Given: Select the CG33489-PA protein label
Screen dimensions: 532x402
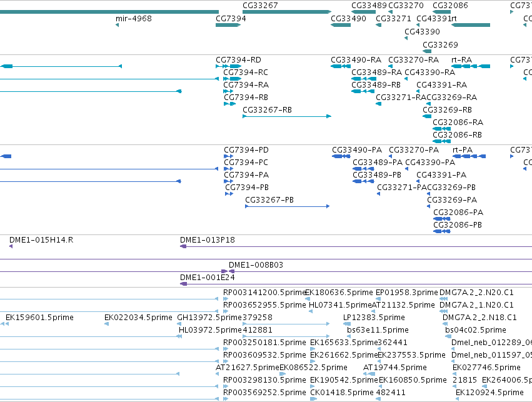Looking at the screenshot, I should pos(378,163).
